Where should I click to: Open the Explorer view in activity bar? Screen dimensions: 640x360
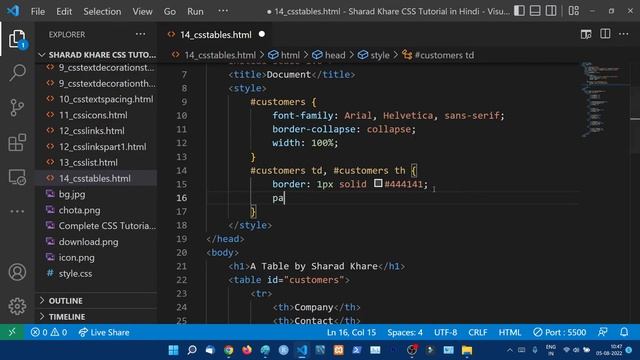pos(17,39)
